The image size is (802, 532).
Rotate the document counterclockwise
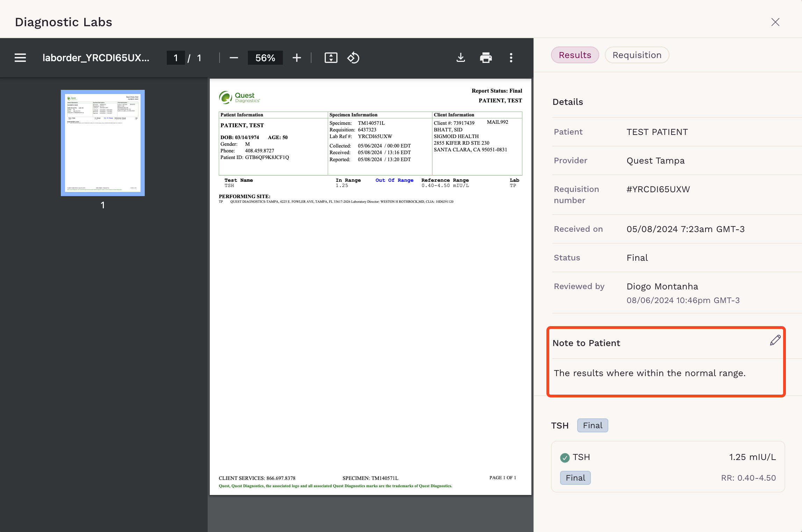coord(353,58)
